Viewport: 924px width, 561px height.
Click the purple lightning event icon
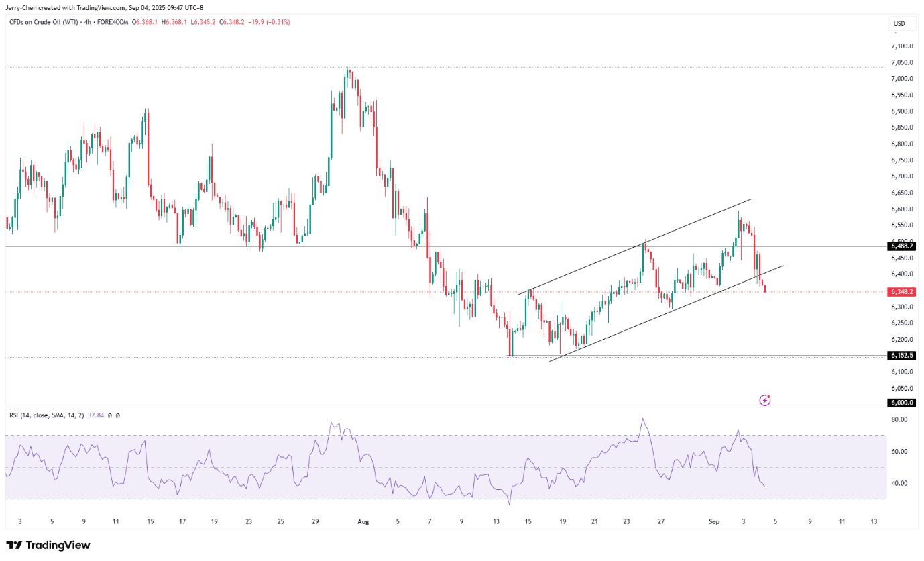click(x=765, y=401)
